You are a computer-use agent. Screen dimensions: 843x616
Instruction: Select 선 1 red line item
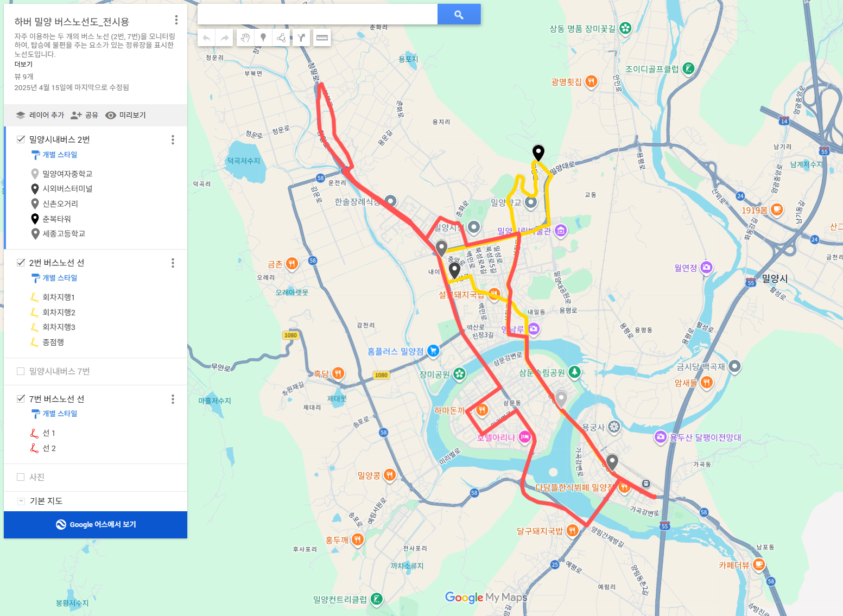49,433
